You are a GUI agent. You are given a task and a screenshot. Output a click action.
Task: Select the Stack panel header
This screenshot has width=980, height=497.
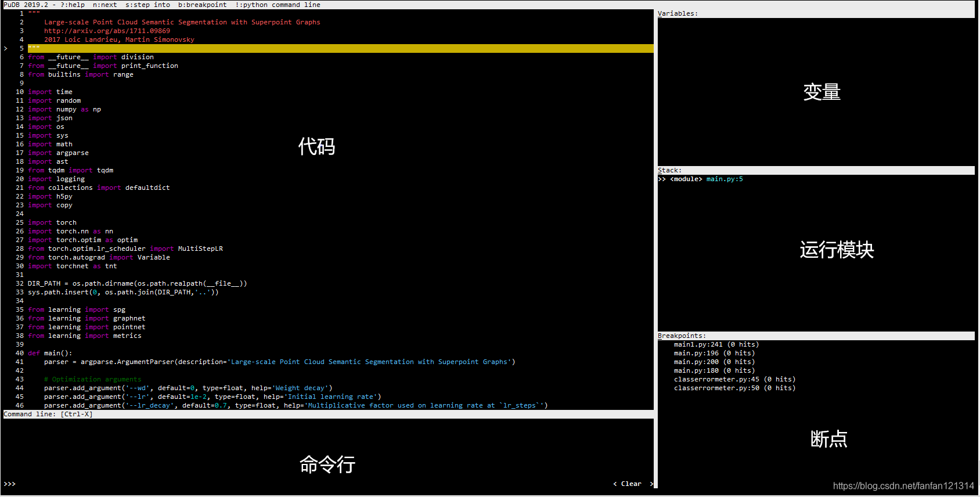point(816,170)
